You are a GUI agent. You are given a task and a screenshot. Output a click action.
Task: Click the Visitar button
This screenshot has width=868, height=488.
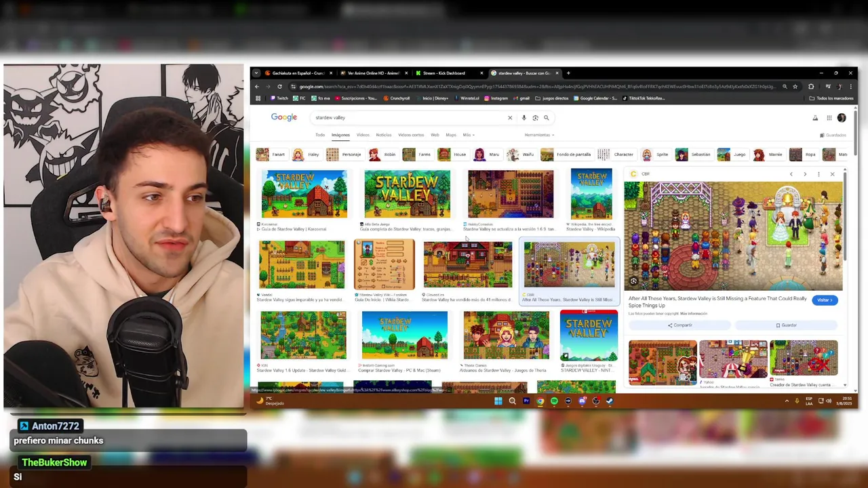click(x=825, y=300)
